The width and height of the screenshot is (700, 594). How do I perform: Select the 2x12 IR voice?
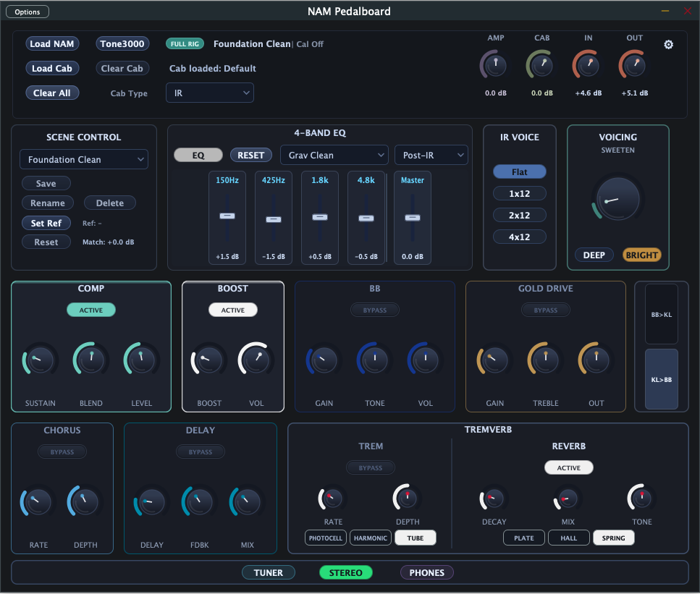(520, 215)
